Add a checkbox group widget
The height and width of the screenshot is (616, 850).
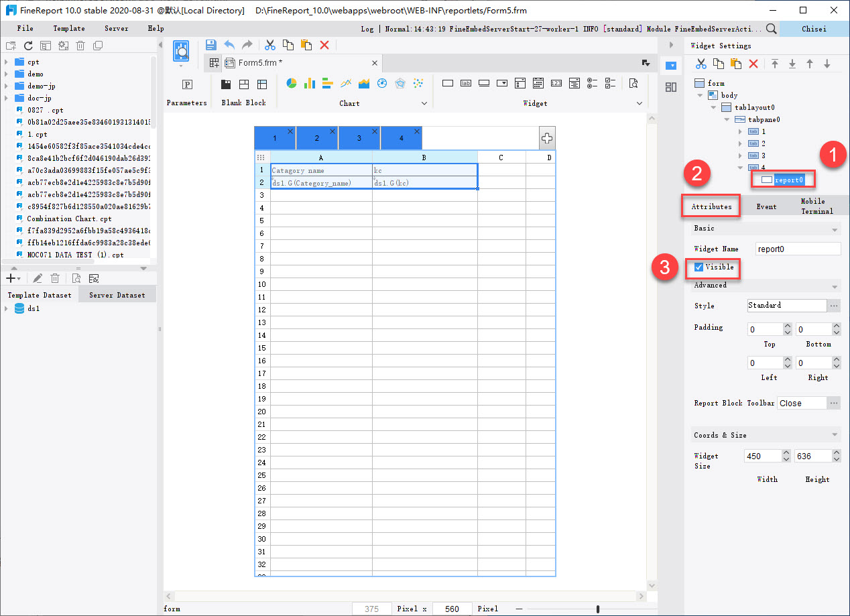610,83
